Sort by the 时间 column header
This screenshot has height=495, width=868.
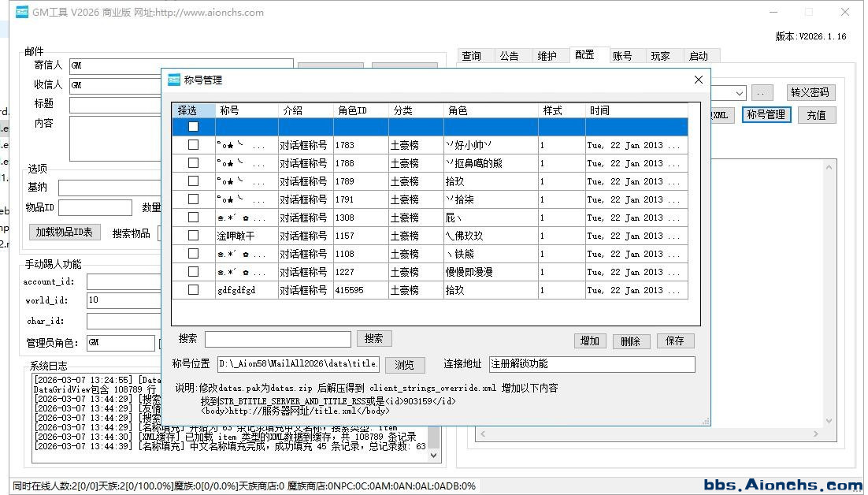coord(635,110)
